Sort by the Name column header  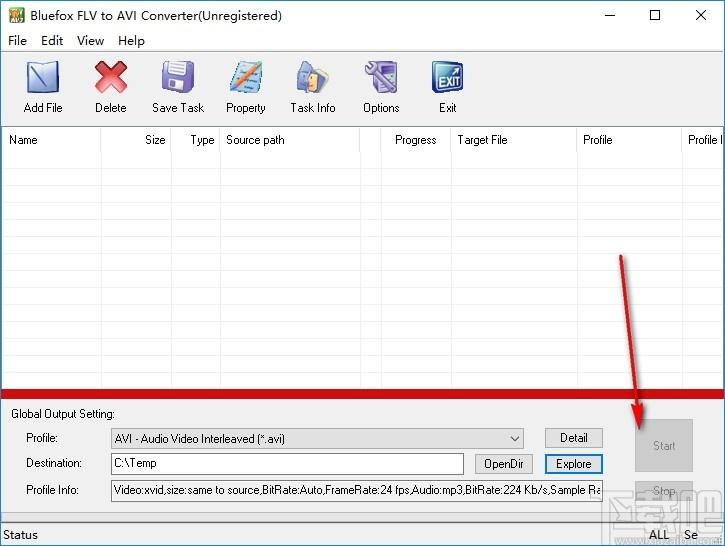click(51, 140)
